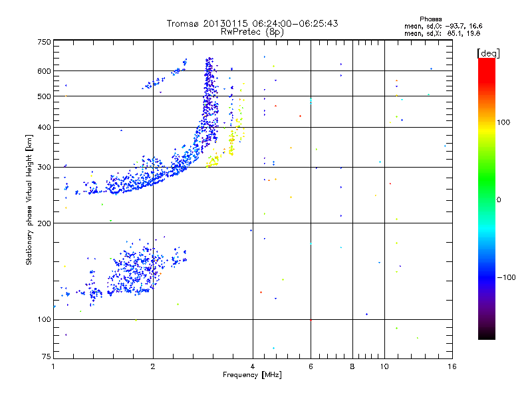
Task: Click the x-axis tick label '16'
Action: [452, 366]
